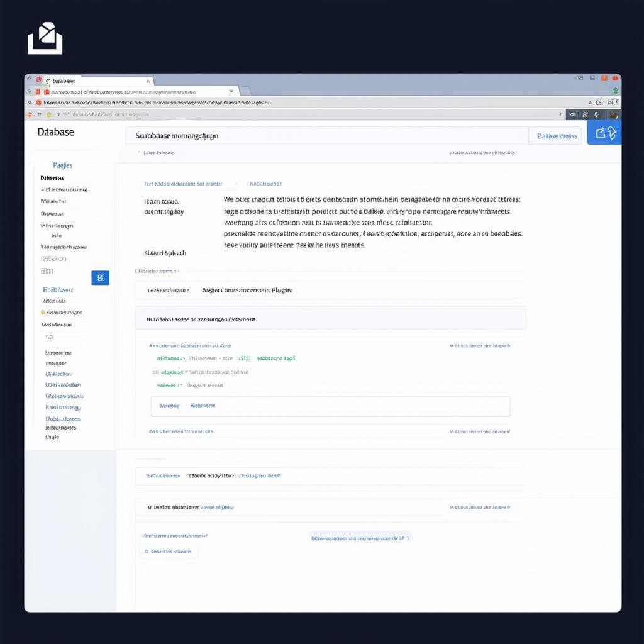Open the Pages section in the sidebar

click(x=62, y=165)
